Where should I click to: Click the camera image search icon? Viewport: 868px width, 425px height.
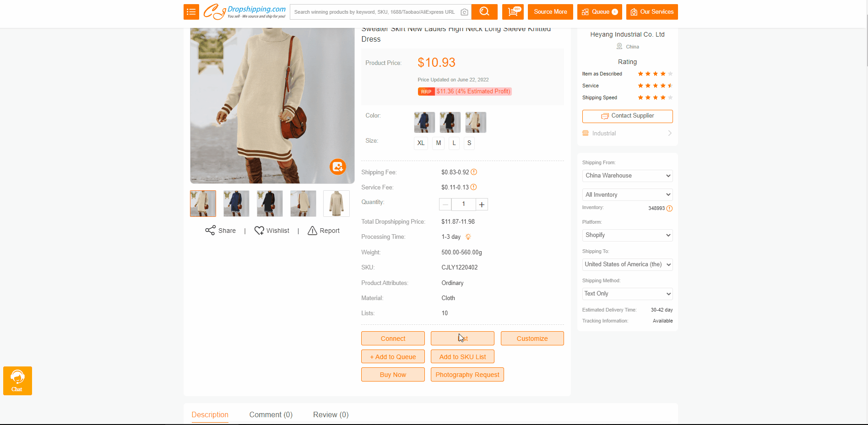point(464,12)
